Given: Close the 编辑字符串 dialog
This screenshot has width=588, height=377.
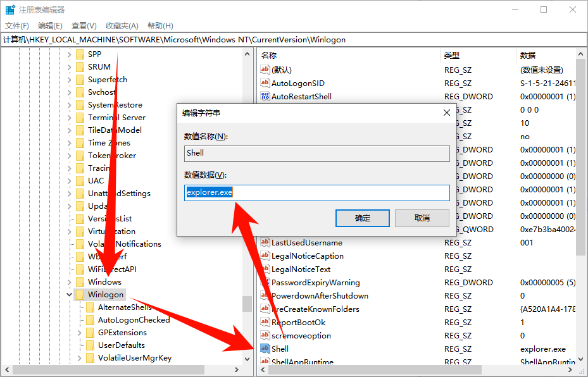Looking at the screenshot, I should click(x=447, y=113).
